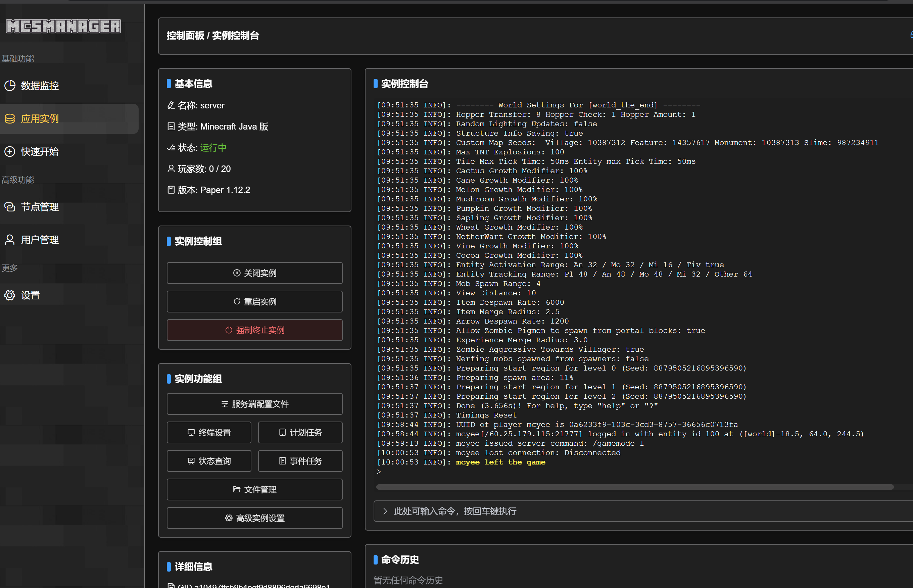Click the power icon in 强制终止实例
Viewport: 913px width, 588px height.
coord(229,330)
